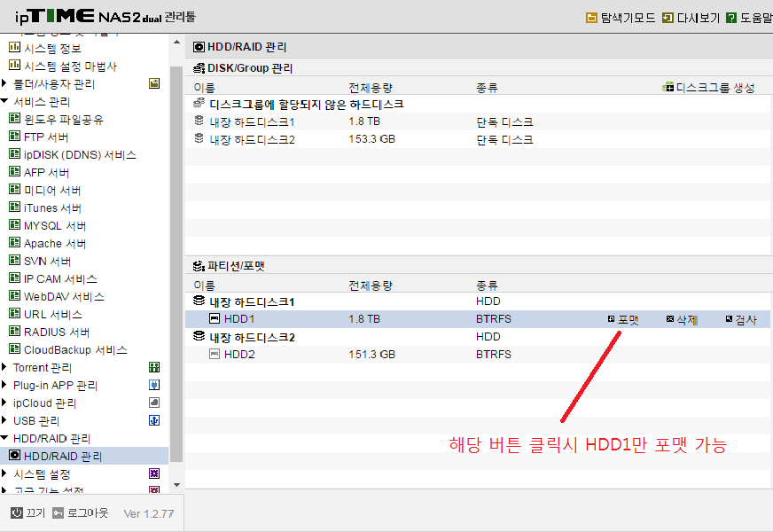The width and height of the screenshot is (773, 532).
Task: Click the 다시보기 refresh icon
Action: click(668, 19)
